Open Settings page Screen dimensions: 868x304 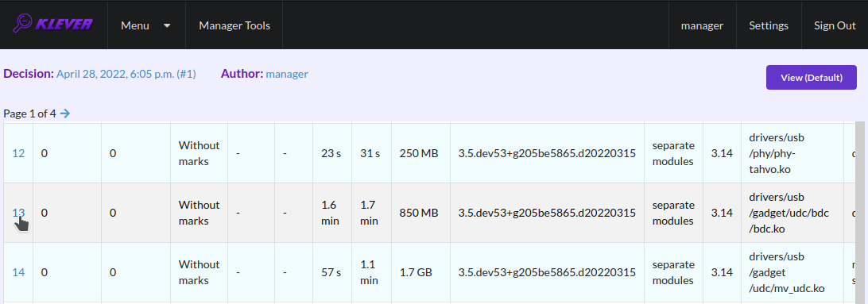[769, 25]
